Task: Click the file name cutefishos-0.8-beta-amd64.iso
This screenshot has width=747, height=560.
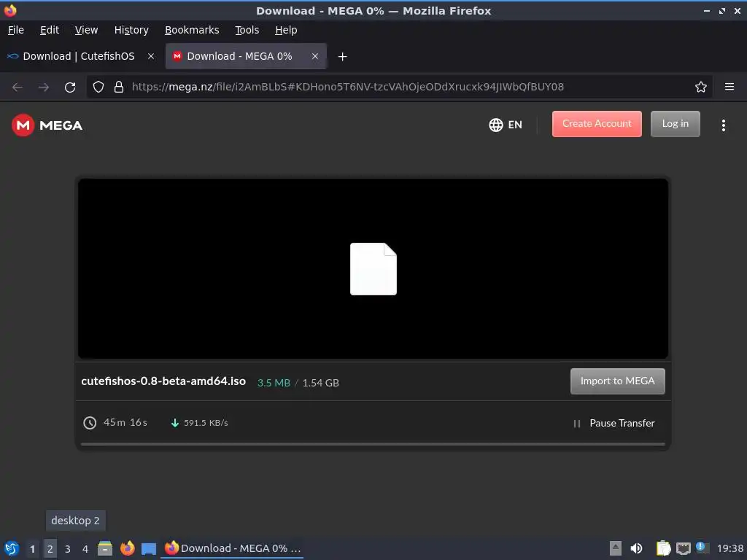Action: tap(163, 381)
